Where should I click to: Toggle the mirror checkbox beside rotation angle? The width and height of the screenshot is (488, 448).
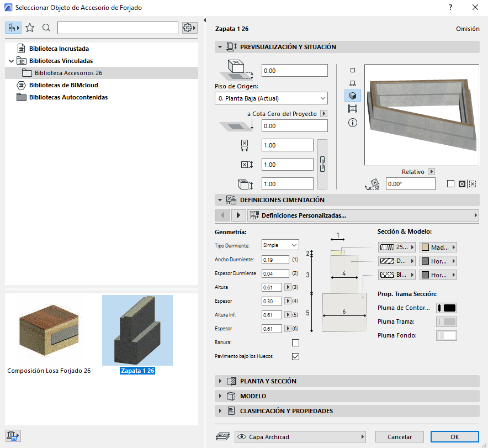point(451,184)
